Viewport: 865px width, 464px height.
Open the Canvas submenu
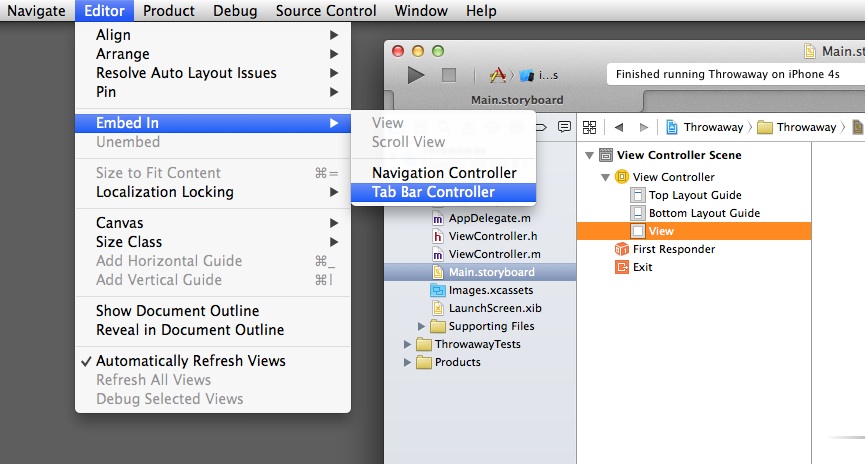[213, 223]
